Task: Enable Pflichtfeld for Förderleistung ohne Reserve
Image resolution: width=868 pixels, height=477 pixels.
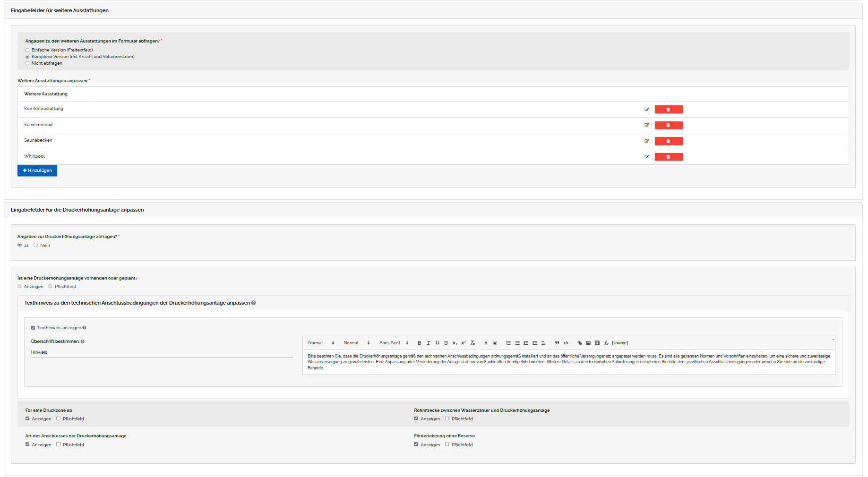Action: pos(447,444)
